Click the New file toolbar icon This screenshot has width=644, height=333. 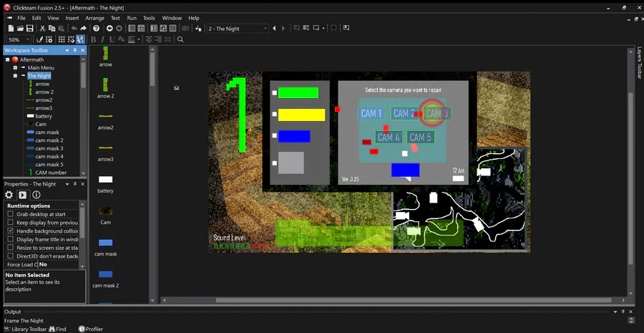pos(11,29)
